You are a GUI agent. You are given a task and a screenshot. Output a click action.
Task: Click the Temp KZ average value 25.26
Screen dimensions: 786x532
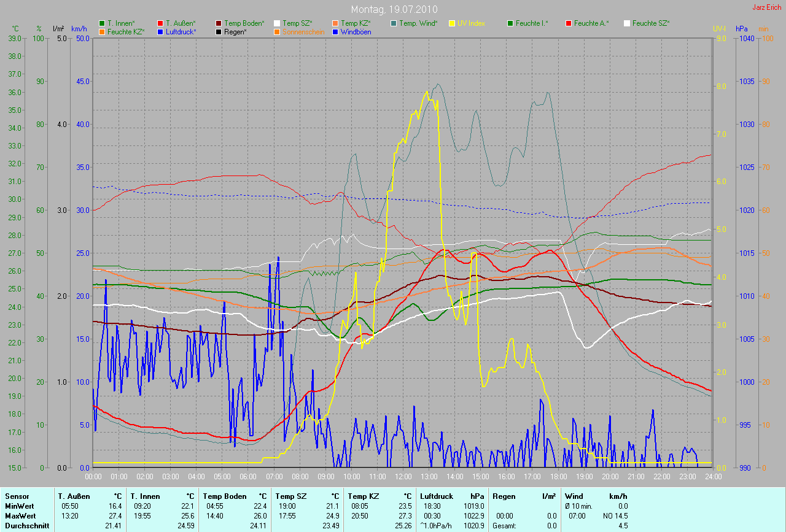click(403, 526)
